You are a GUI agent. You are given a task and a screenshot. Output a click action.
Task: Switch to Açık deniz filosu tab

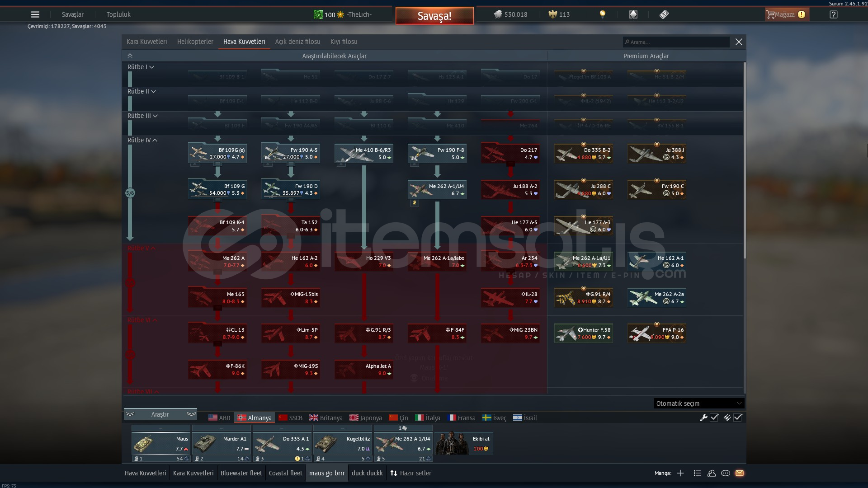[297, 42]
